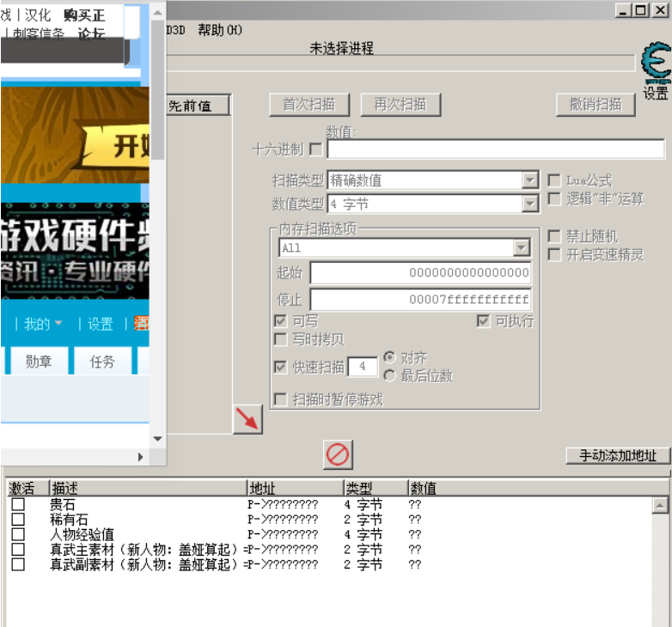Click the 描述 column header

tap(149, 488)
